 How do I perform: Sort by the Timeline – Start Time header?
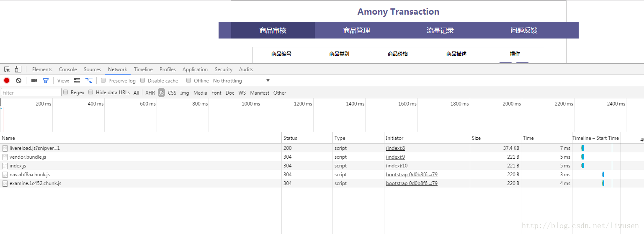(x=595, y=138)
